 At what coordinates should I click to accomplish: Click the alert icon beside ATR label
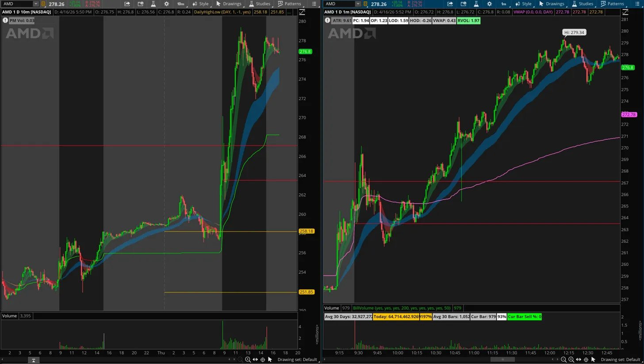(x=327, y=20)
